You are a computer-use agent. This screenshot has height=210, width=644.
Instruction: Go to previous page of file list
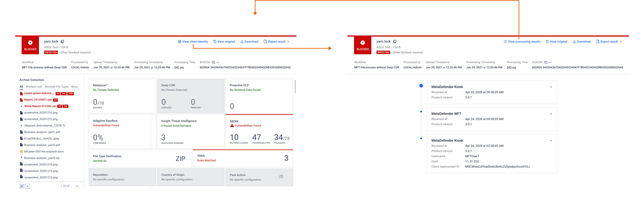click(22, 186)
